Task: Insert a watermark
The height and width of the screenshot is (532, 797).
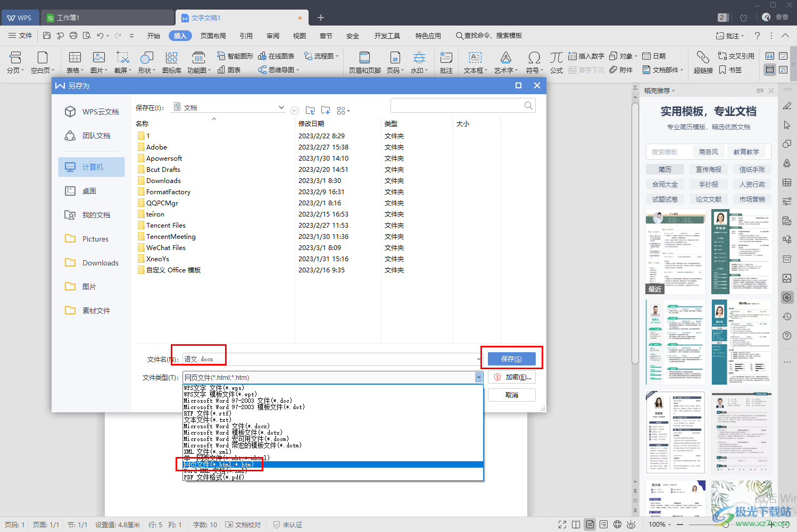Action: click(419, 62)
